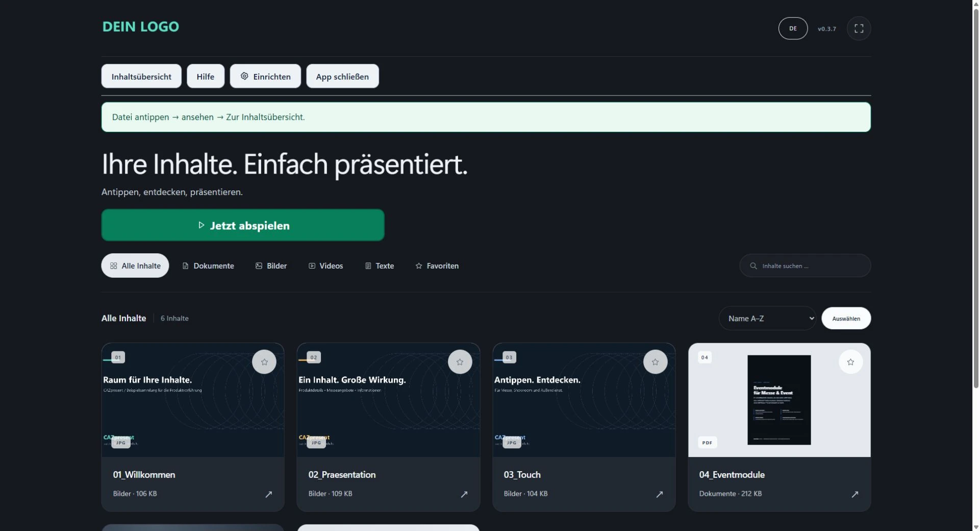
Task: Open 02_Praesentation via arrow icon
Action: (x=464, y=494)
